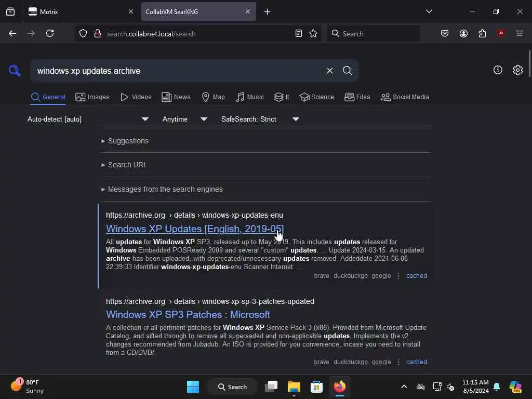Open the Copilot icon in taskbar
This screenshot has height=399, width=532.
[x=515, y=387]
